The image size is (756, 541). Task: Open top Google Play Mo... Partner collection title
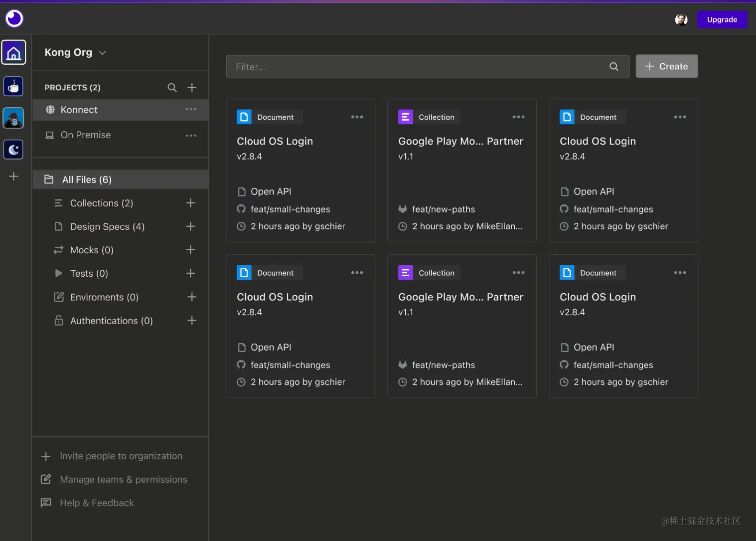coord(461,141)
